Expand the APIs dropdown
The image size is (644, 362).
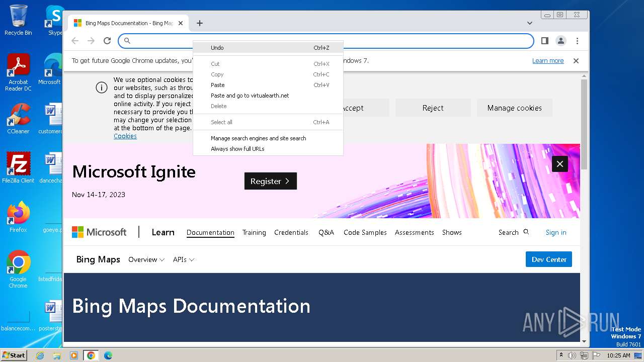184,259
